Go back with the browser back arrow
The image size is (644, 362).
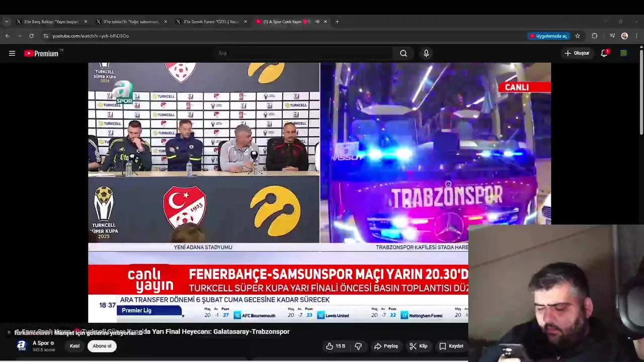pos(8,36)
